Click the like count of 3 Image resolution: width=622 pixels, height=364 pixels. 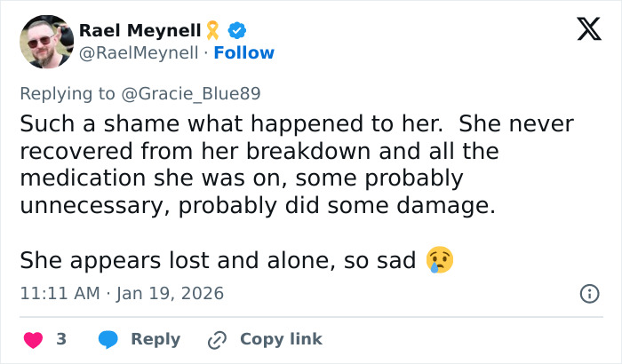click(61, 339)
